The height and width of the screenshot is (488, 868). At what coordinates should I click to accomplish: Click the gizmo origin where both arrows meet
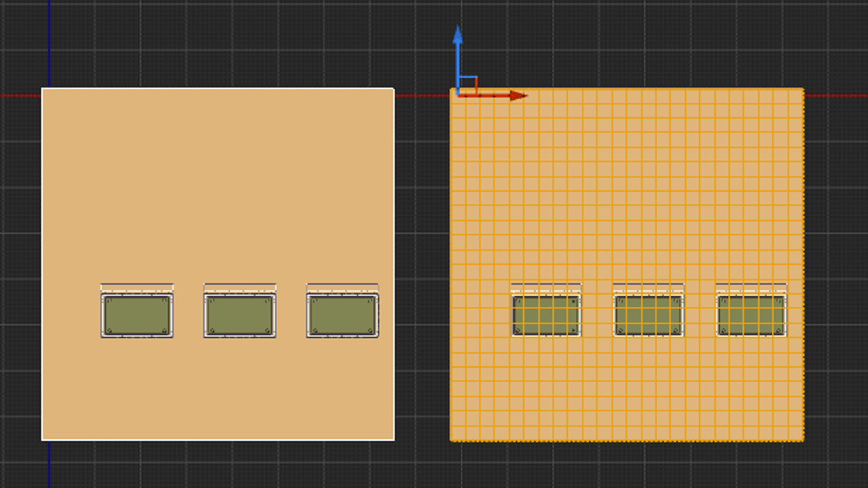[x=457, y=94]
